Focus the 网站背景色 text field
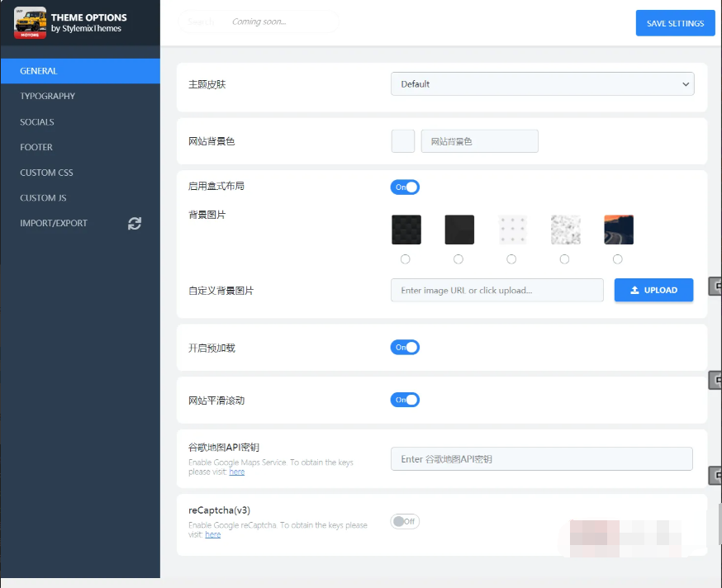The height and width of the screenshot is (588, 722). coord(479,141)
